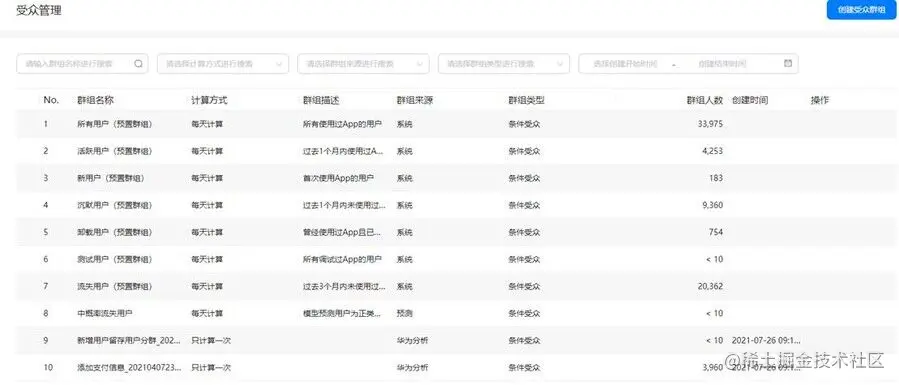Click description 所有使用过App的用户
Image resolution: width=899 pixels, height=385 pixels.
pos(342,124)
